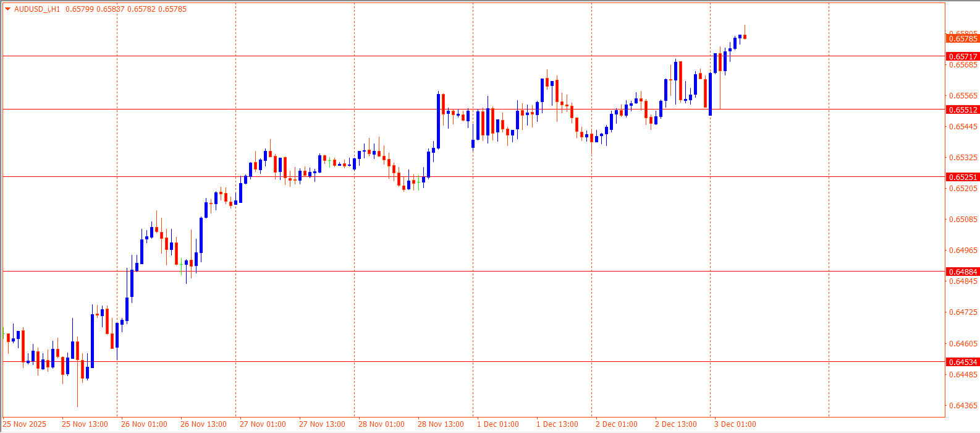Click the red triangle beside AUDUSD_i,H1

coord(7,9)
